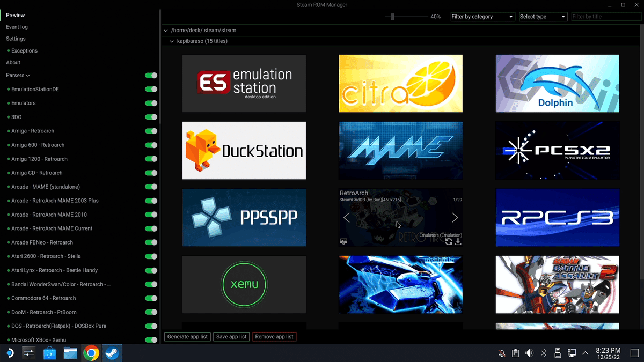Screen dimensions: 644x362
Task: Open the Preview page
Action: click(x=16, y=16)
